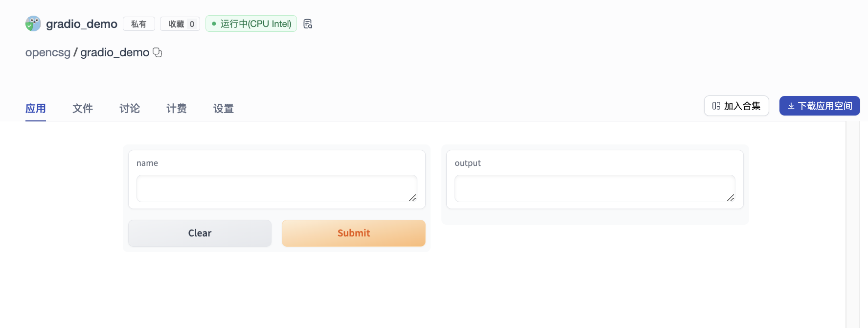
Task: Click the resize handle of the output textbox
Action: pyautogui.click(x=731, y=197)
